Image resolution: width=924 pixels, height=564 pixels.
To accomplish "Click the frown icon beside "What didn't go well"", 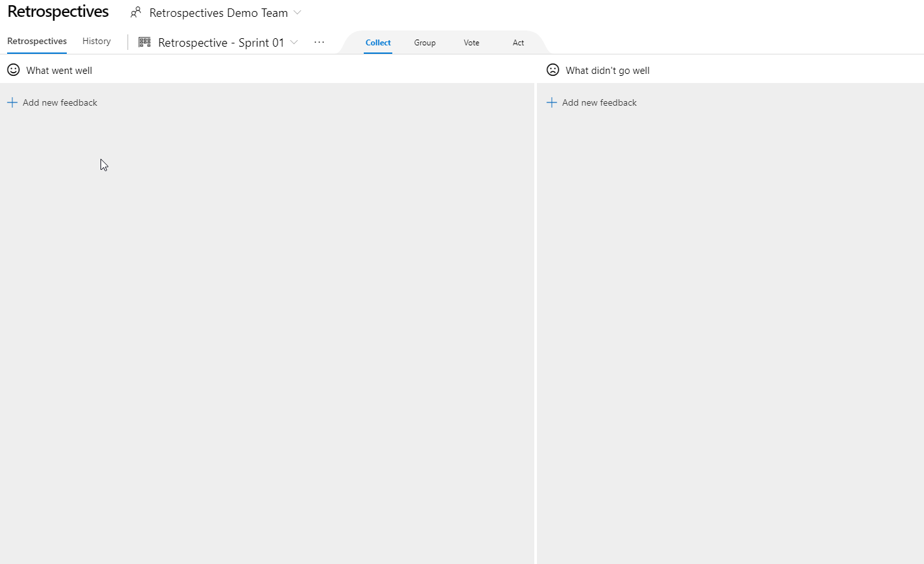I will click(552, 69).
